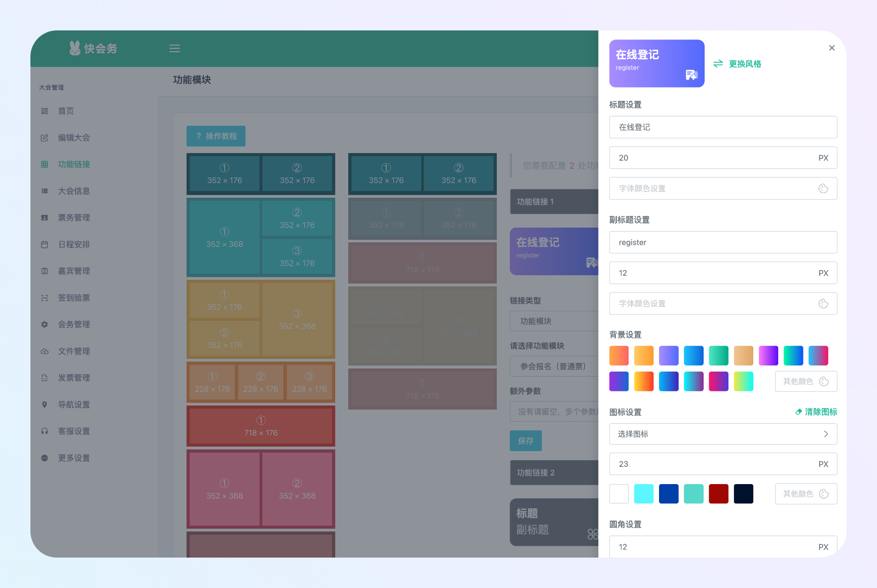Open the 选择图标 selector
Viewport: 877px width, 588px height.
723,434
